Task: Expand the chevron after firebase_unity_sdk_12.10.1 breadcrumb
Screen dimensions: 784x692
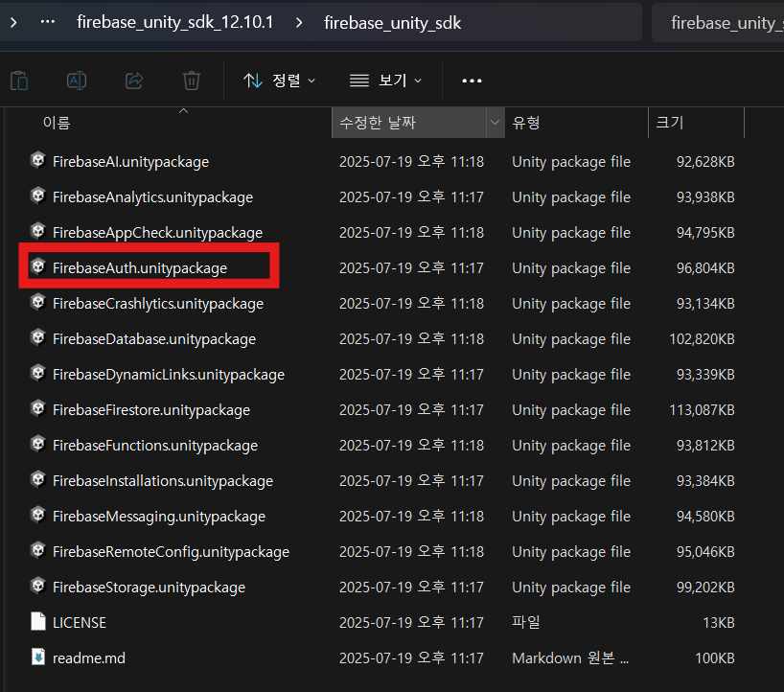Action: [299, 22]
